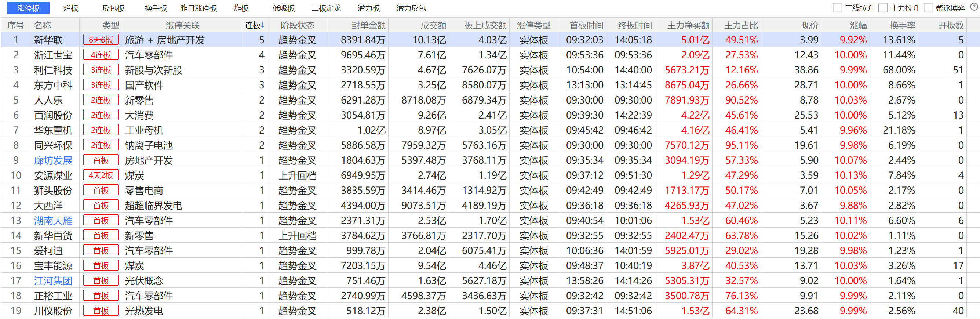Sort by the 涨幅 column header

[858, 25]
